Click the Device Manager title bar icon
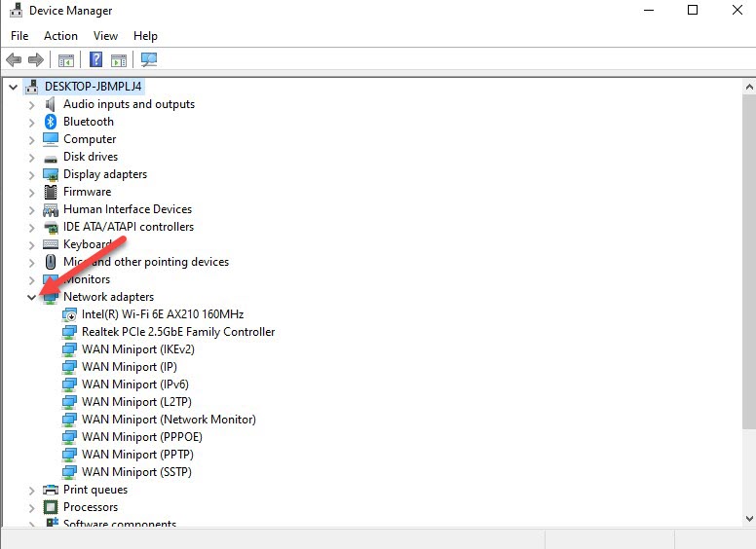The height and width of the screenshot is (549, 756). (16, 10)
